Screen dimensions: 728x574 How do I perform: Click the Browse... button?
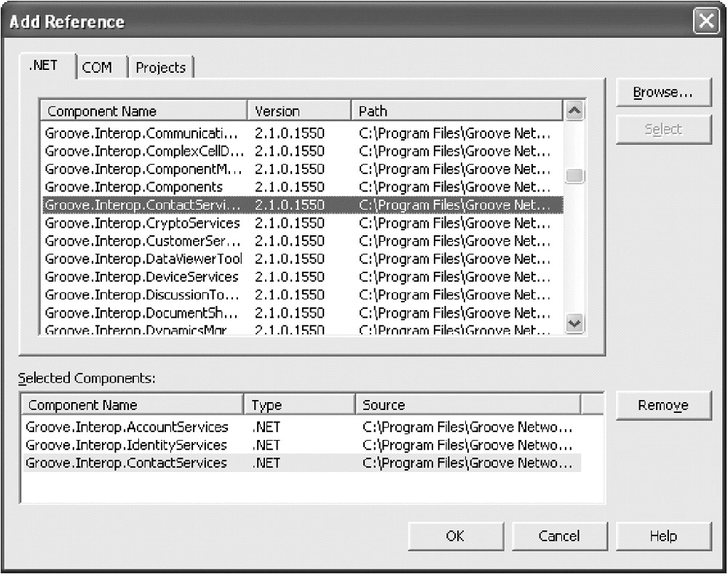pos(662,93)
